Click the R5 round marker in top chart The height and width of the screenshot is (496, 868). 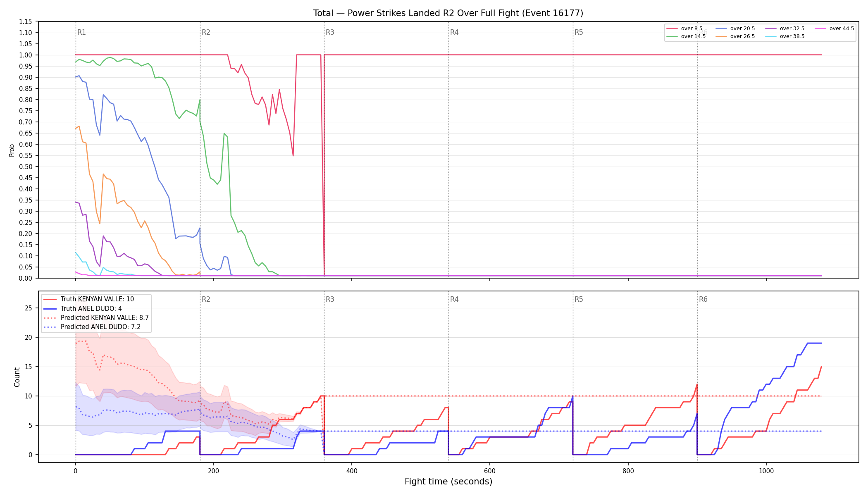point(579,32)
